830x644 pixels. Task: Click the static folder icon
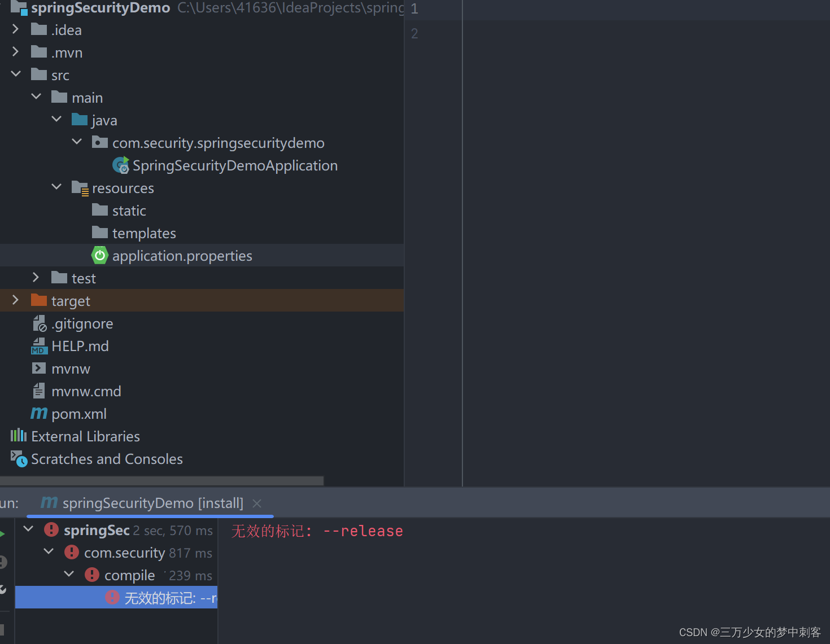tap(100, 210)
